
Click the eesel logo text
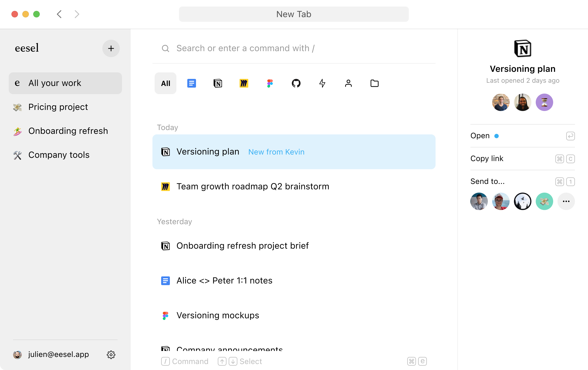(27, 48)
